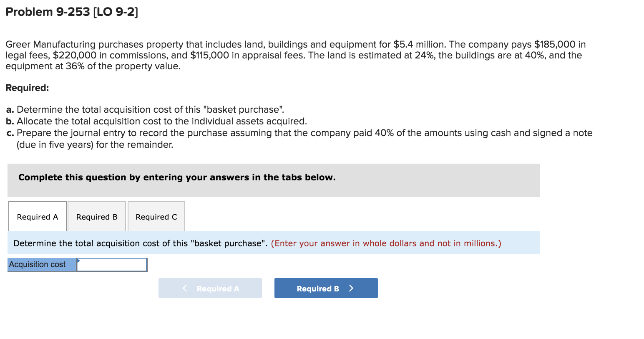Click the disabled Required A back button
Image resolution: width=644 pixels, height=339 pixels.
pos(210,288)
